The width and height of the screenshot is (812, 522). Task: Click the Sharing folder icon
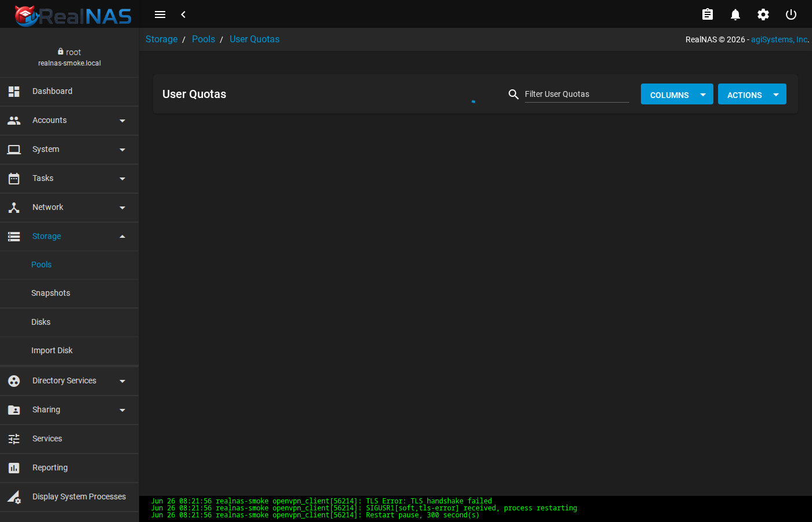pos(14,409)
